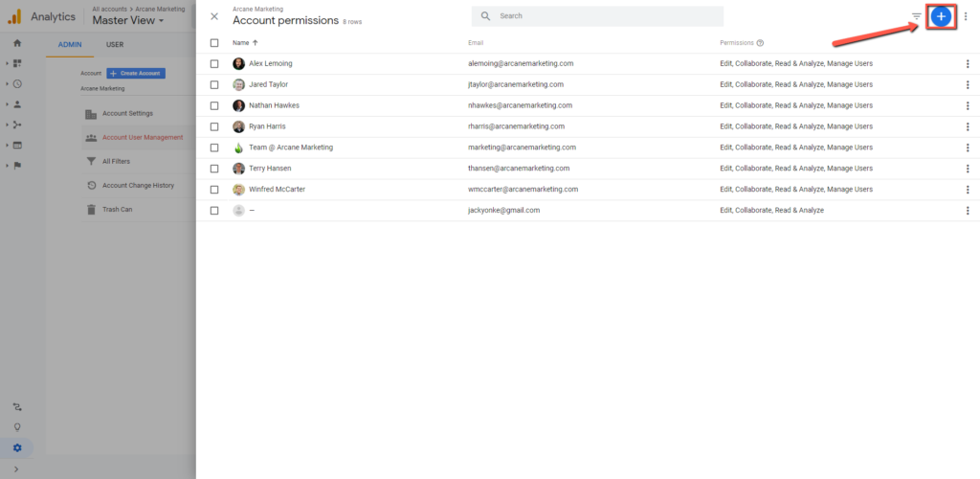980x479 pixels.
Task: Expand the Behavior section arrow
Action: [x=7, y=145]
